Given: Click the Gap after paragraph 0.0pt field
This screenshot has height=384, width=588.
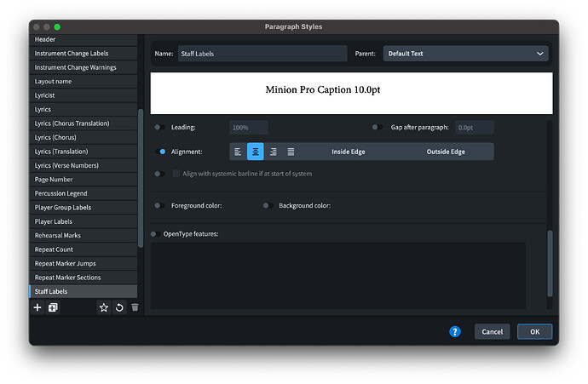Looking at the screenshot, I should [x=475, y=128].
